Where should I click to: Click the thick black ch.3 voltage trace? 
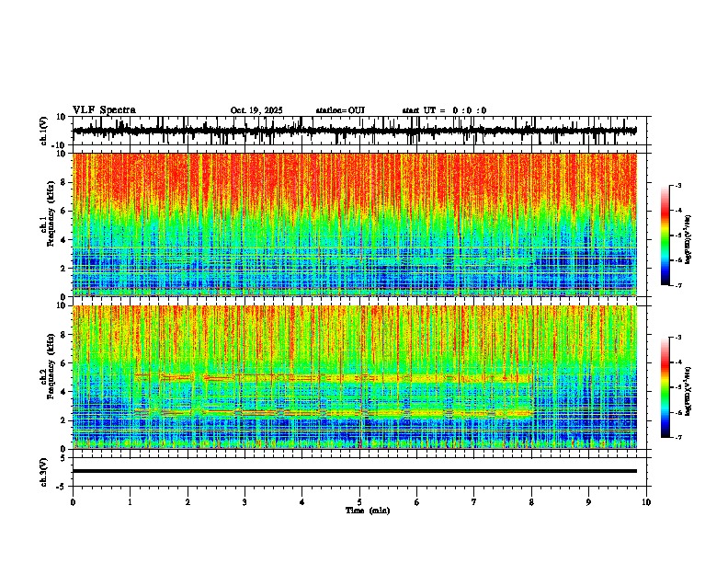coord(355,471)
